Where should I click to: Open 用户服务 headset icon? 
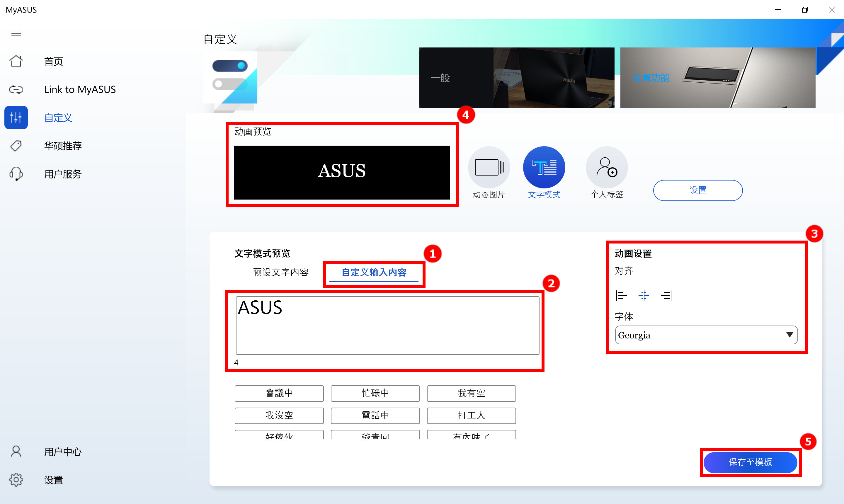(x=16, y=174)
